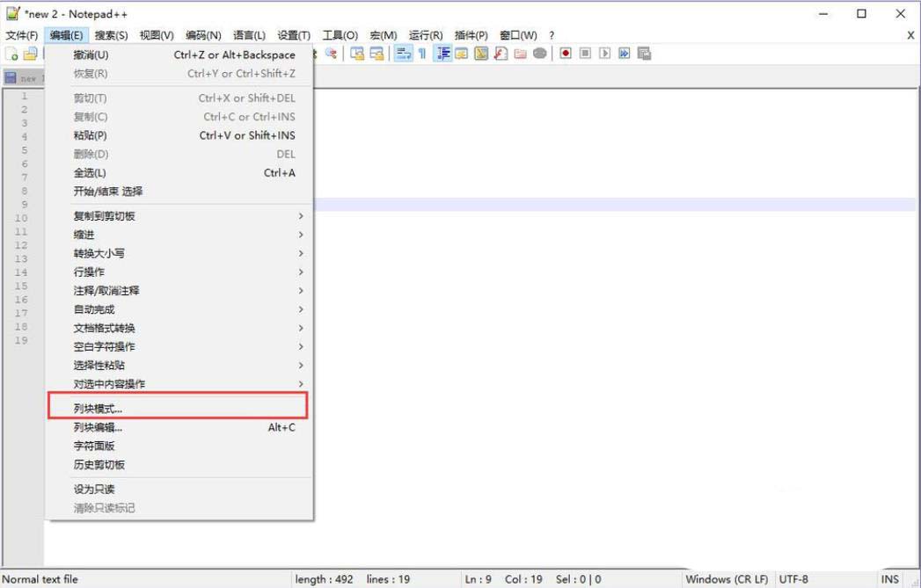This screenshot has height=588, width=921.
Task: Show all characters with the pilcrow icon
Action: coord(421,54)
